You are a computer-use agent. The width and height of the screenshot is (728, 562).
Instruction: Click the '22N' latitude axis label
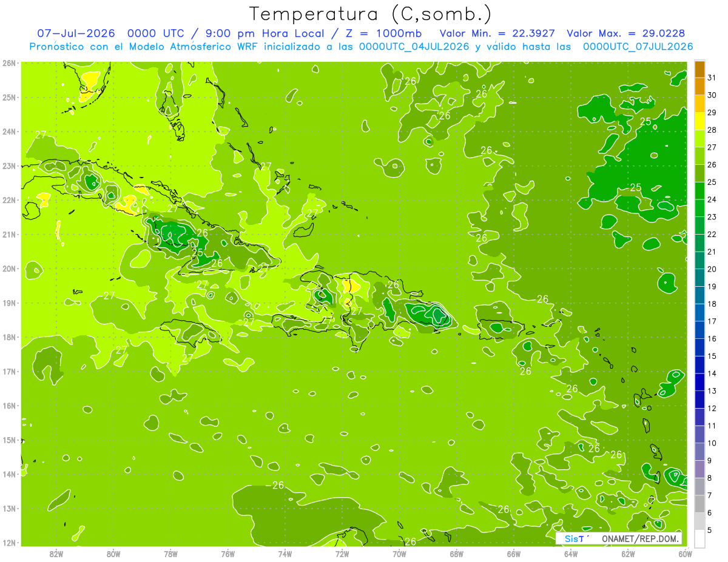9,200
